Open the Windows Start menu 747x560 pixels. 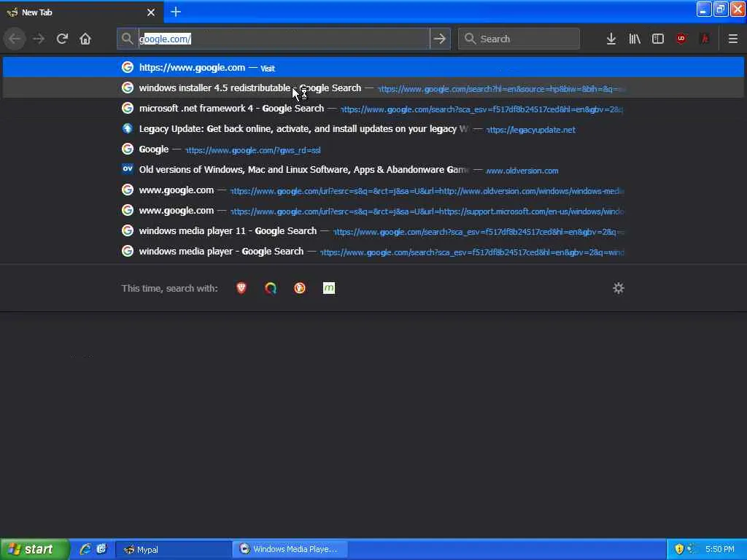pyautogui.click(x=35, y=550)
